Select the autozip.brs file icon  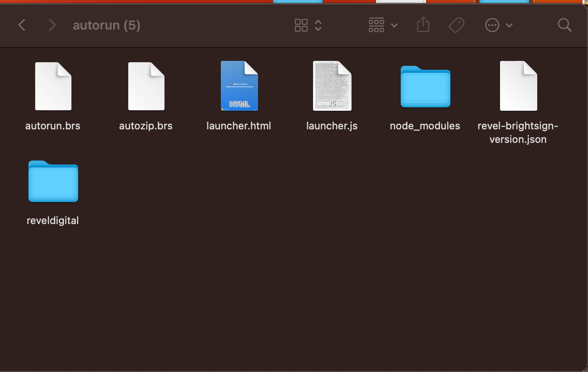[x=146, y=86]
